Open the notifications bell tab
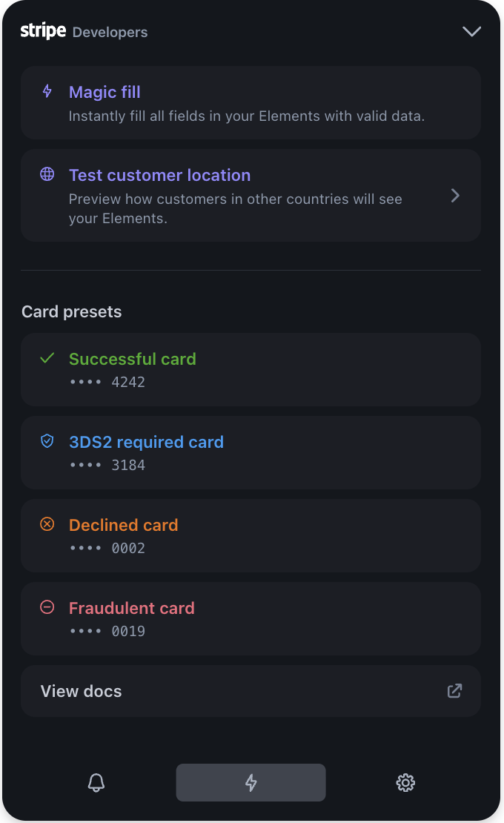The height and width of the screenshot is (823, 504). click(x=96, y=782)
